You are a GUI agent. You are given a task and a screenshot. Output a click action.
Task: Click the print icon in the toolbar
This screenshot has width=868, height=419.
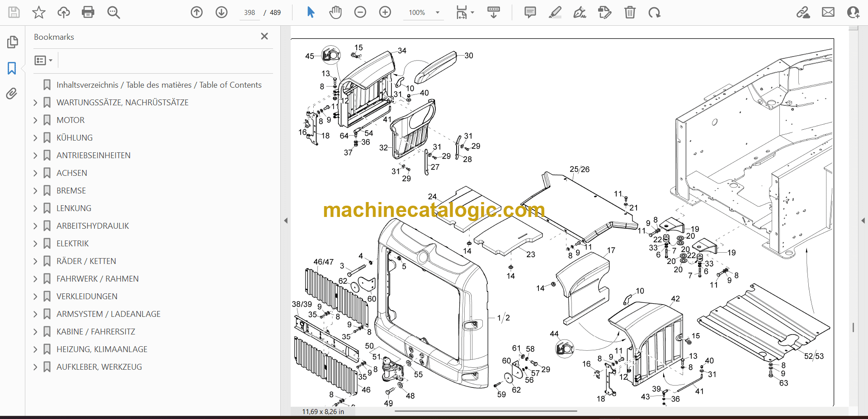click(88, 12)
